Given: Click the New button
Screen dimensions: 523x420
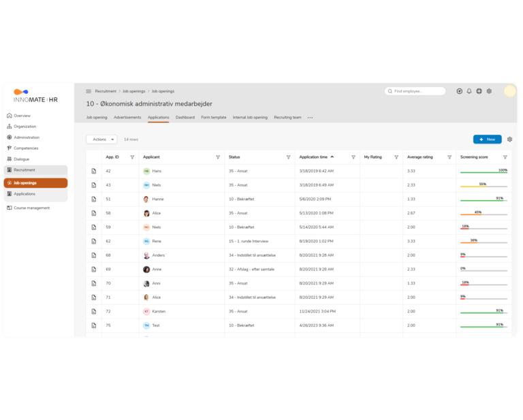Looking at the screenshot, I should click(487, 140).
